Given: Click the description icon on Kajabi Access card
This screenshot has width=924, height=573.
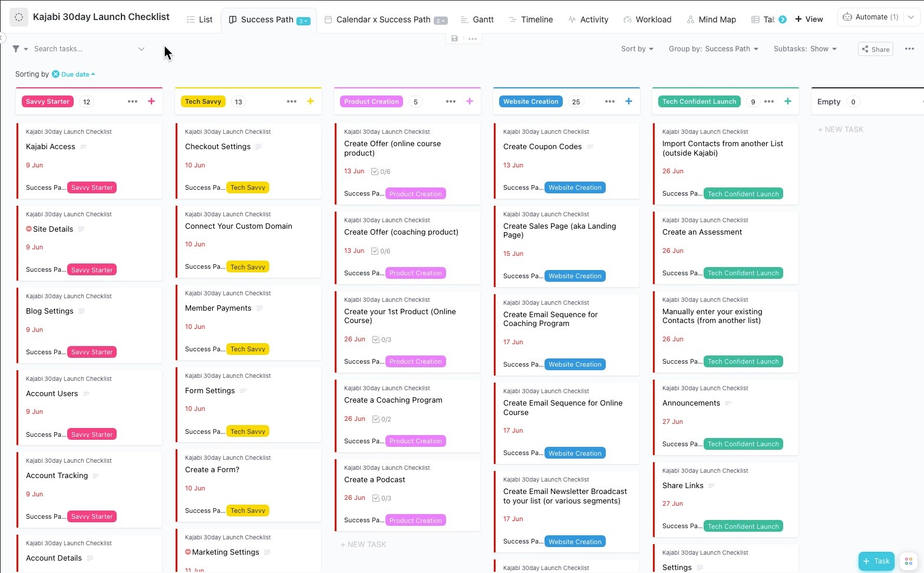Looking at the screenshot, I should coord(83,147).
